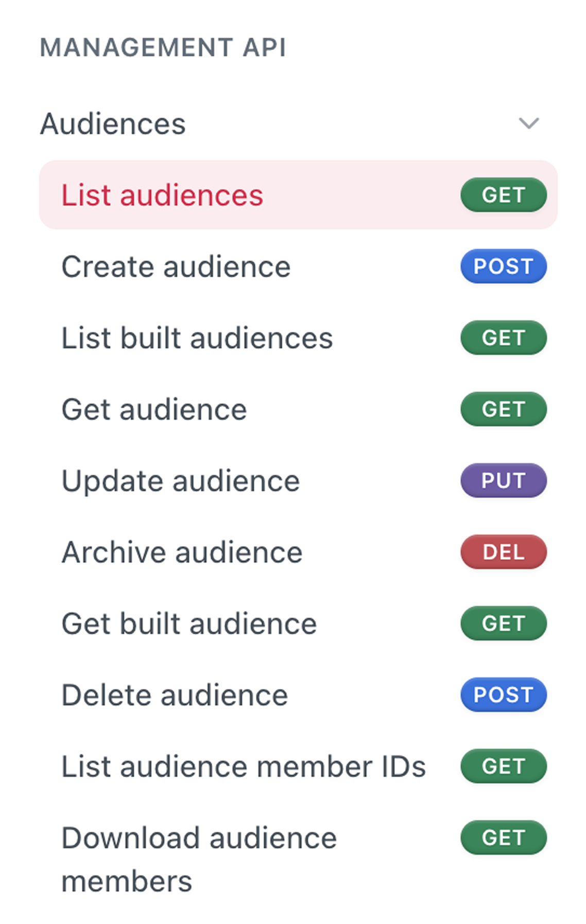586x924 pixels.
Task: Click the red DEL badge
Action: click(503, 552)
